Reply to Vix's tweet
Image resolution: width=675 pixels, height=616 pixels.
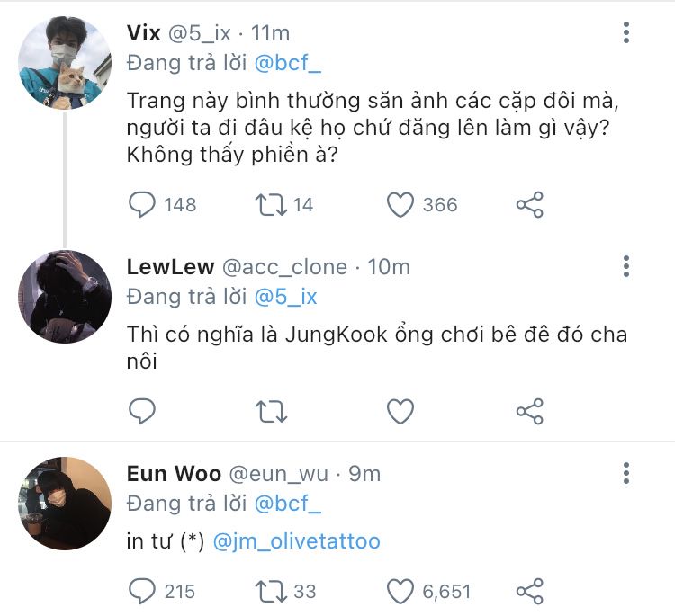pos(143,205)
